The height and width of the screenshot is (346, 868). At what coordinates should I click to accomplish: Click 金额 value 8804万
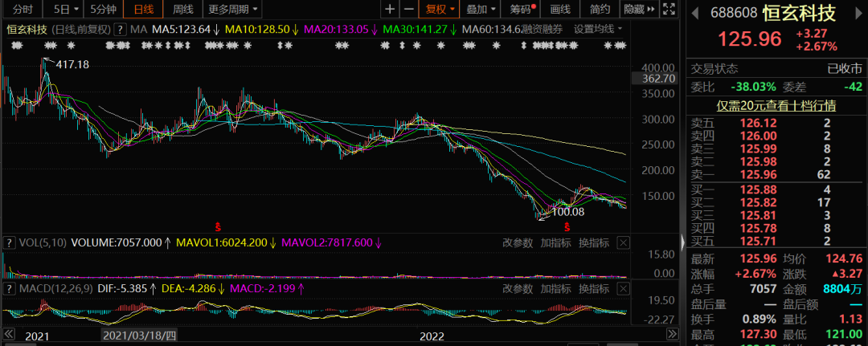(842, 288)
